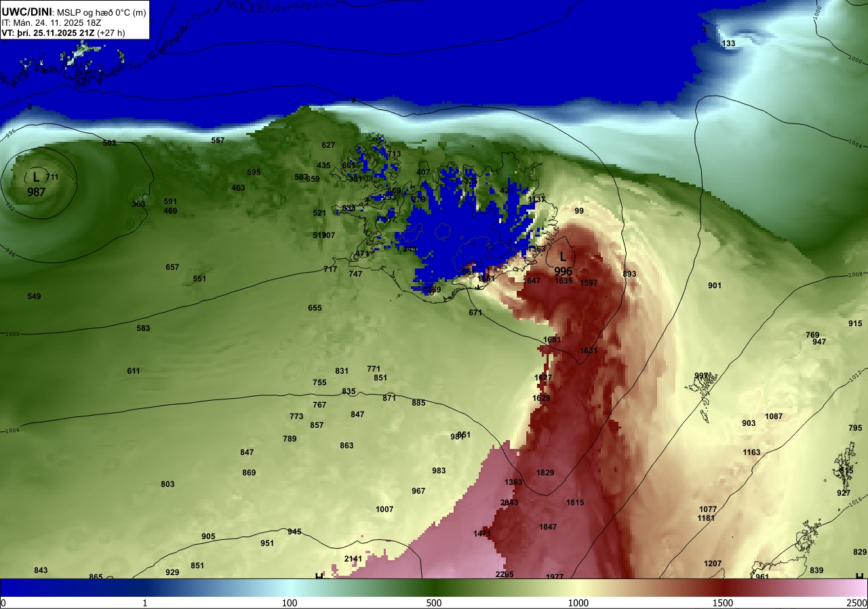Click the height value 1647

coord(532,281)
